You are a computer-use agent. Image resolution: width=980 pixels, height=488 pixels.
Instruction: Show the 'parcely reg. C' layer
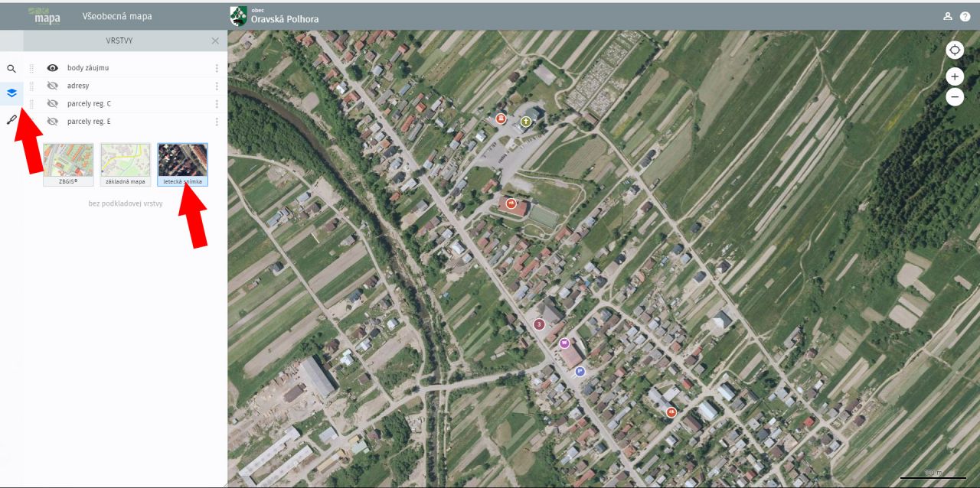click(53, 103)
